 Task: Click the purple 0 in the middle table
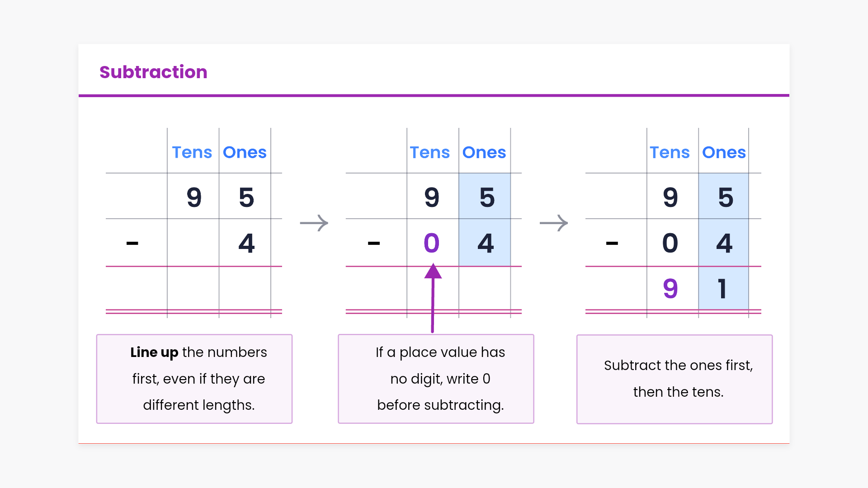tap(432, 243)
